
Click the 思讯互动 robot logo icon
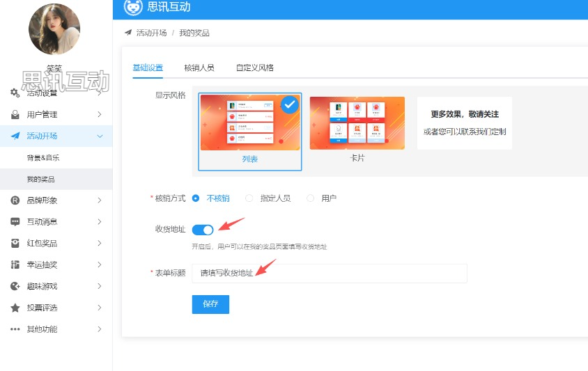133,7
